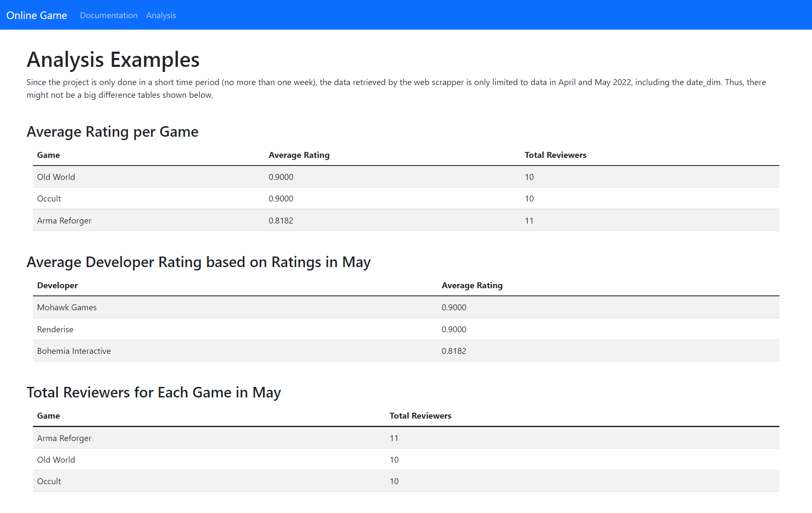Screen dimensions: 812x513
Task: Click the Total Reviewers column header
Action: click(x=555, y=155)
